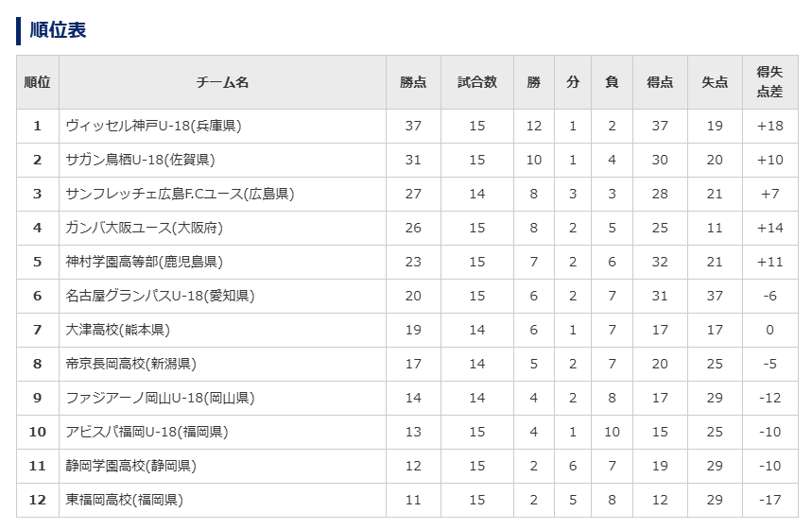Open ファジアーノ岡山U-18(岡山県) entry
The image size is (812, 529).
click(x=160, y=398)
